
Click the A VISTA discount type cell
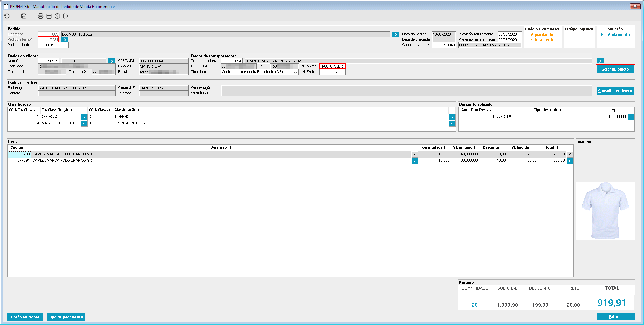[504, 117]
